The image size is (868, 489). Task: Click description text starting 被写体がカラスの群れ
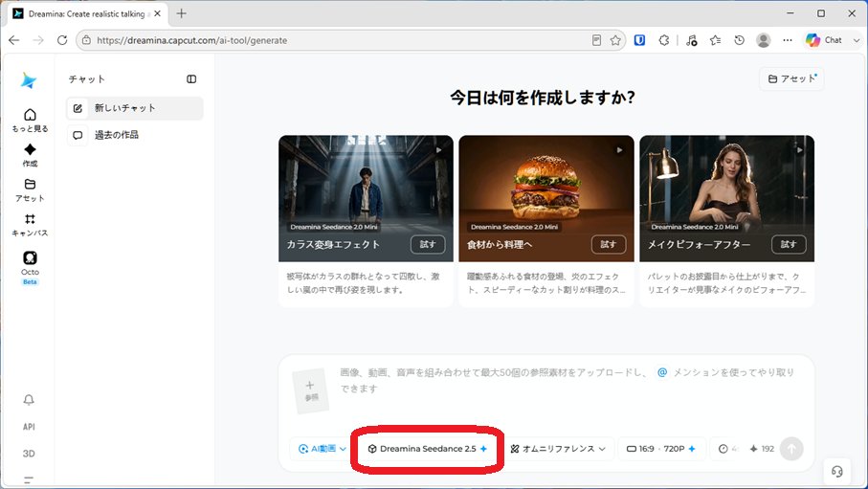363,283
